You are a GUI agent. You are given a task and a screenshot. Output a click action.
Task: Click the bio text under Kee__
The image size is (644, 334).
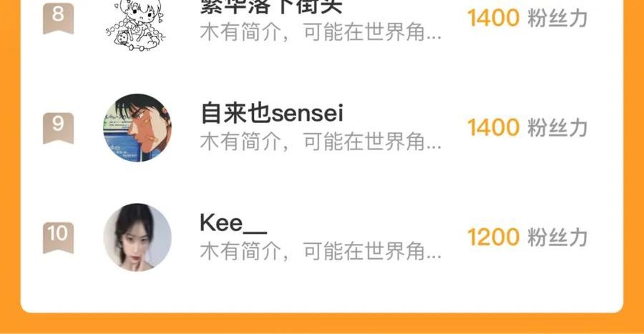[321, 251]
